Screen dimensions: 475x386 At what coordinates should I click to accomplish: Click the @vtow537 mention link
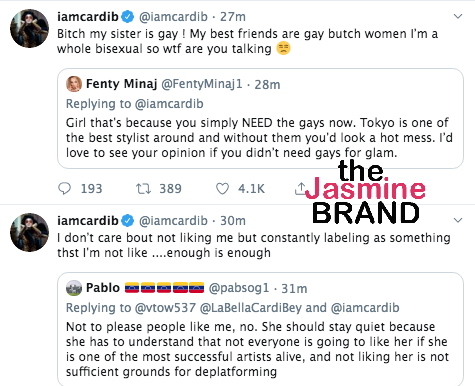coord(165,308)
